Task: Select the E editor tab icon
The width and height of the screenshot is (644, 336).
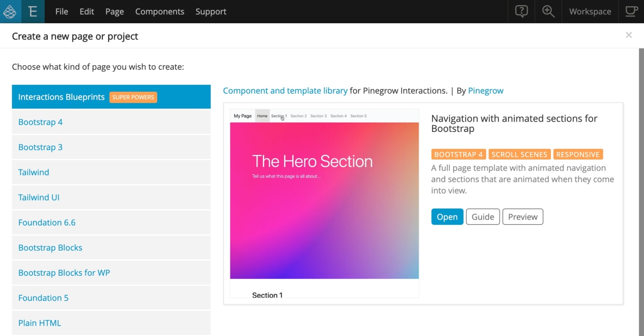Action: coord(33,11)
